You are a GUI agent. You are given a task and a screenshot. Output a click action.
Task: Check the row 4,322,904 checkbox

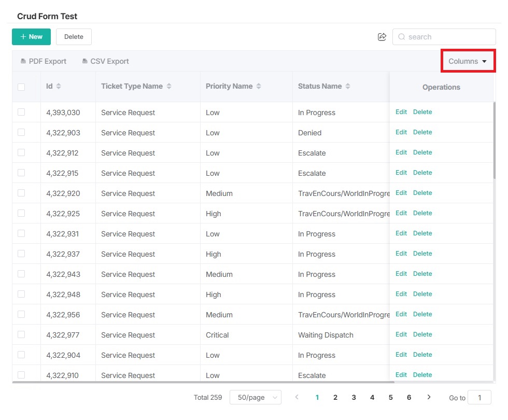tap(21, 355)
